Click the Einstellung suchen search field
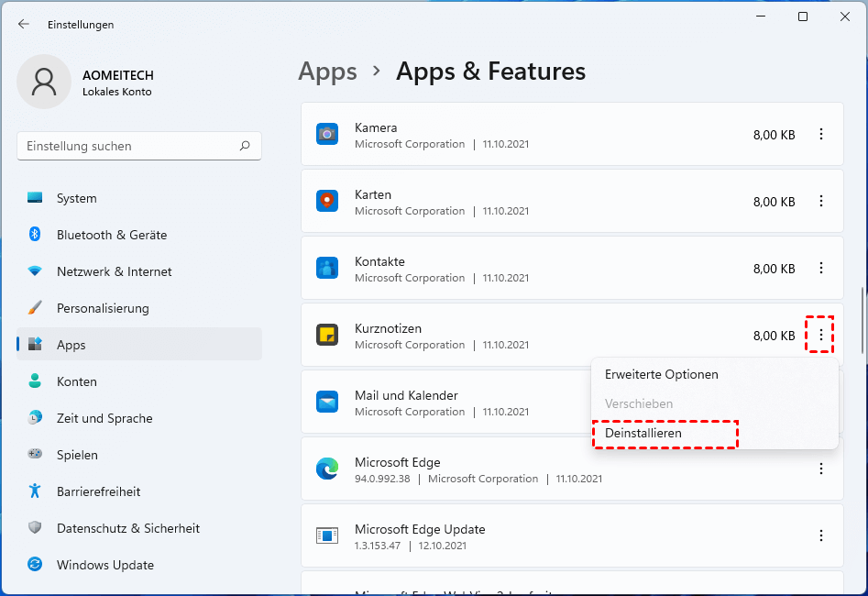The height and width of the screenshot is (596, 868). 128,146
